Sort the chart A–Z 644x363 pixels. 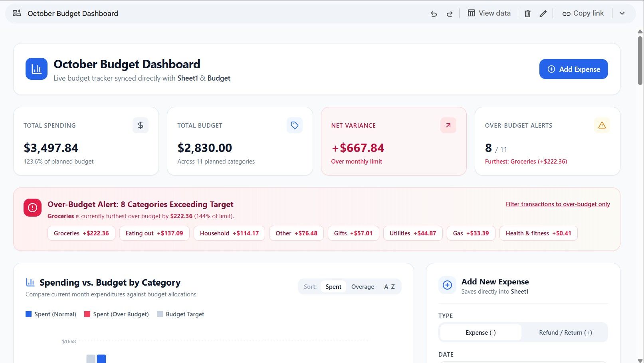pyautogui.click(x=389, y=287)
